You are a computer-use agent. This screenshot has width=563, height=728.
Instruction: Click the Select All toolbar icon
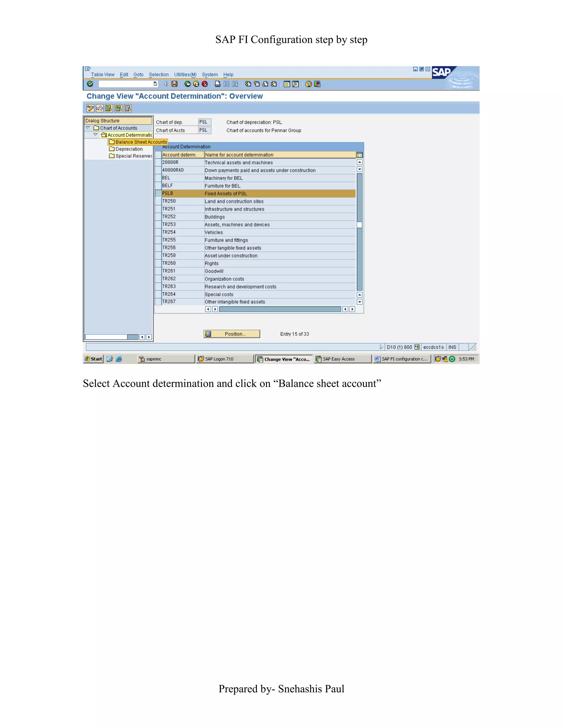click(109, 108)
